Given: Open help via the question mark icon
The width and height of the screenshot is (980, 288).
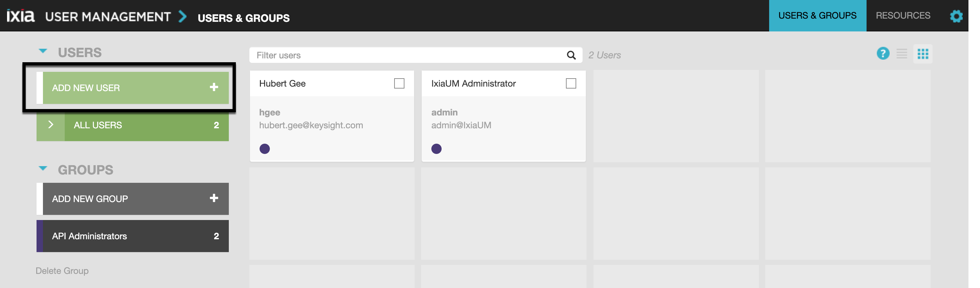Looking at the screenshot, I should point(883,54).
